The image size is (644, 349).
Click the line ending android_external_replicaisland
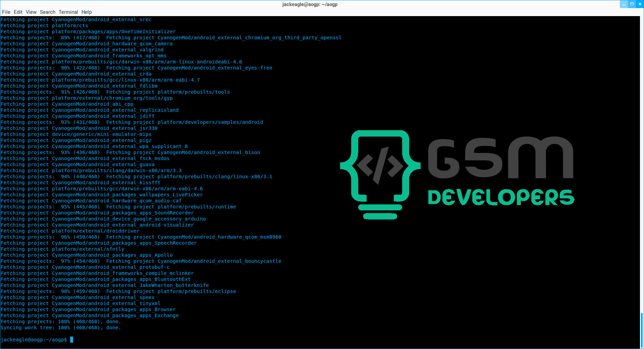coord(90,110)
